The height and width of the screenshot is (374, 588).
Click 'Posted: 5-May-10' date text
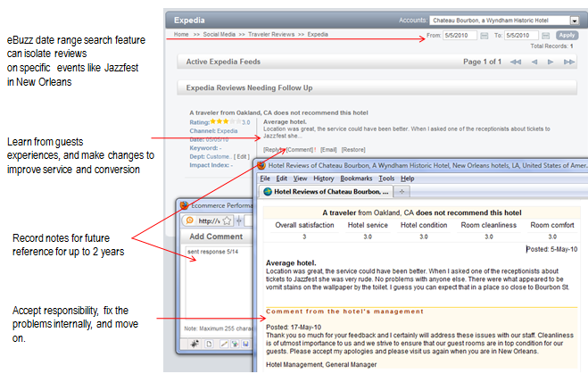pyautogui.click(x=551, y=249)
